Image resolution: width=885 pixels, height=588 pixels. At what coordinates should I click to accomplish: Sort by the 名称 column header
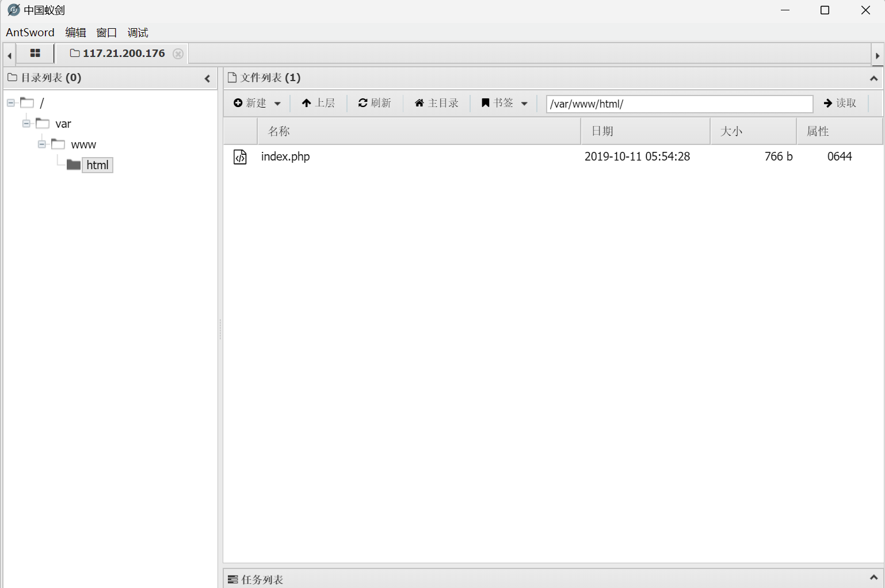419,131
